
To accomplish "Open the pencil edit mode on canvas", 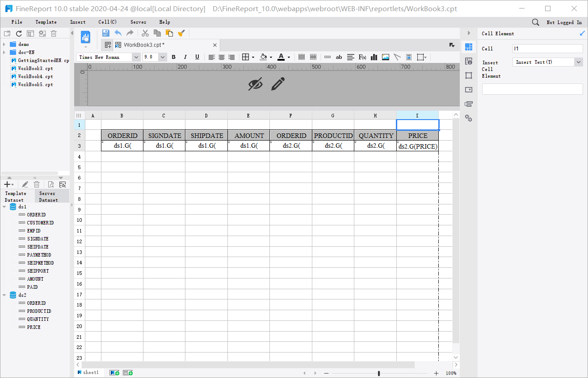I will coord(277,83).
